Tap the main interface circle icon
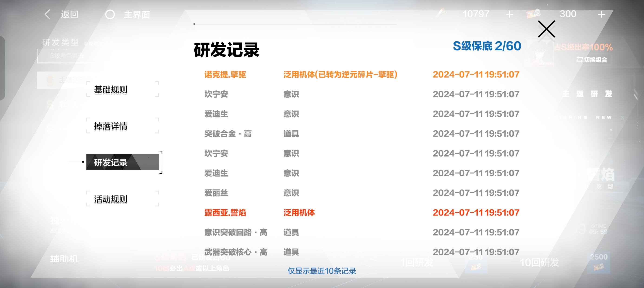The height and width of the screenshot is (288, 644). tap(110, 14)
